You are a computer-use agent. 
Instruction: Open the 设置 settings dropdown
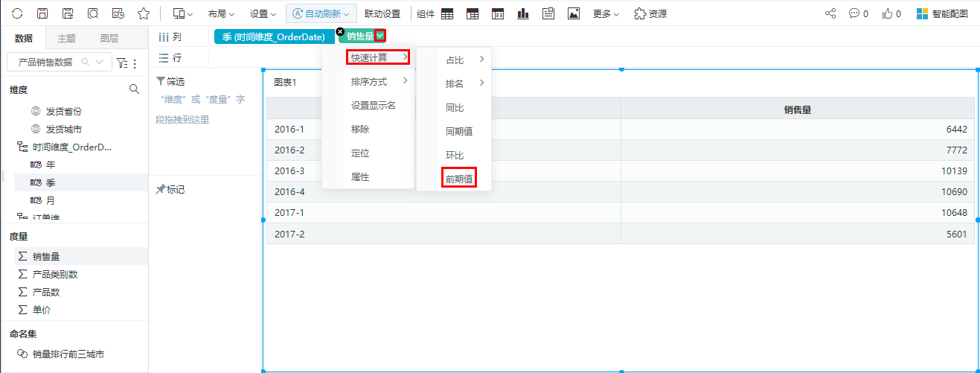(x=263, y=13)
